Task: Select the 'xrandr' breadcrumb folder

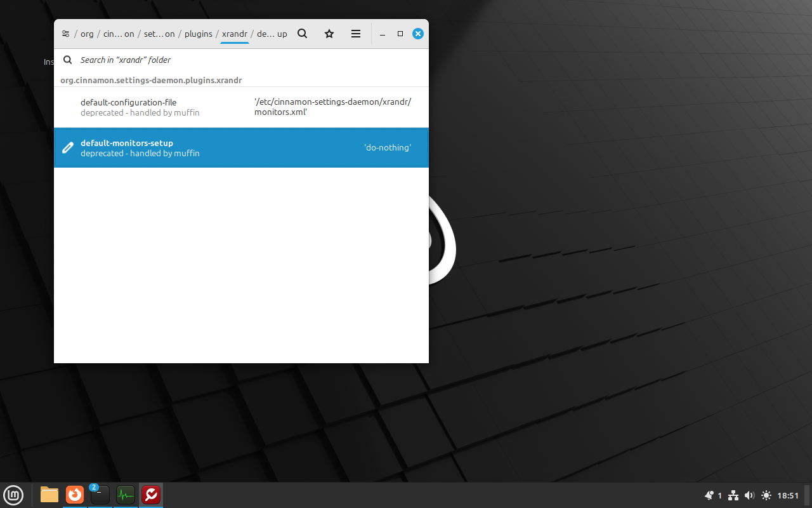Action: point(234,34)
